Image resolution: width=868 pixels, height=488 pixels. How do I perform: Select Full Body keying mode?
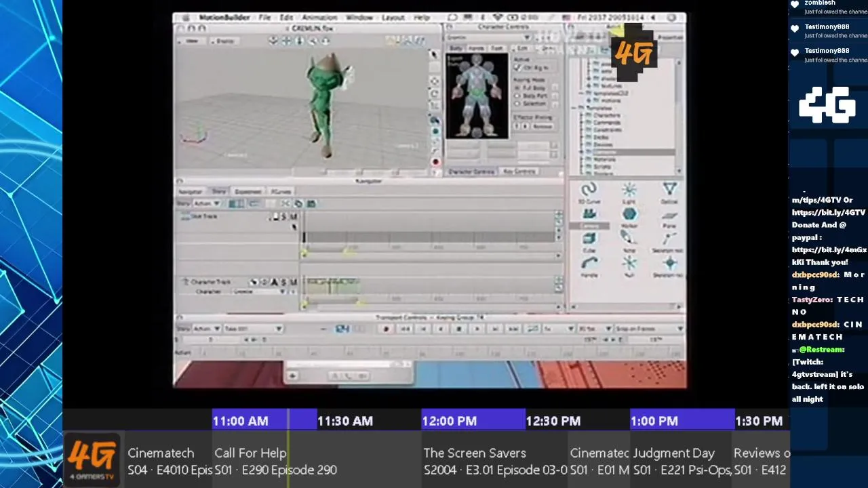517,88
